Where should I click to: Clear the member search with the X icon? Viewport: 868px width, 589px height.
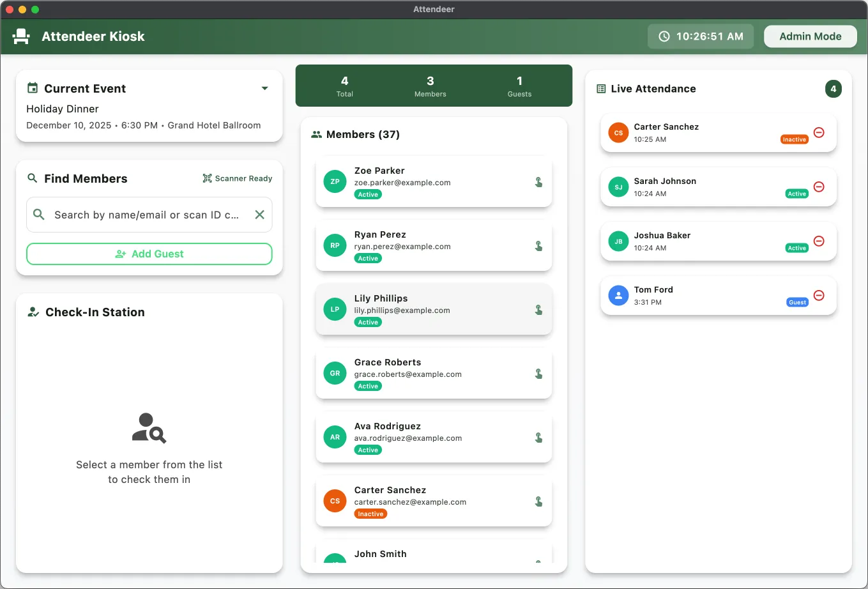[x=259, y=215]
